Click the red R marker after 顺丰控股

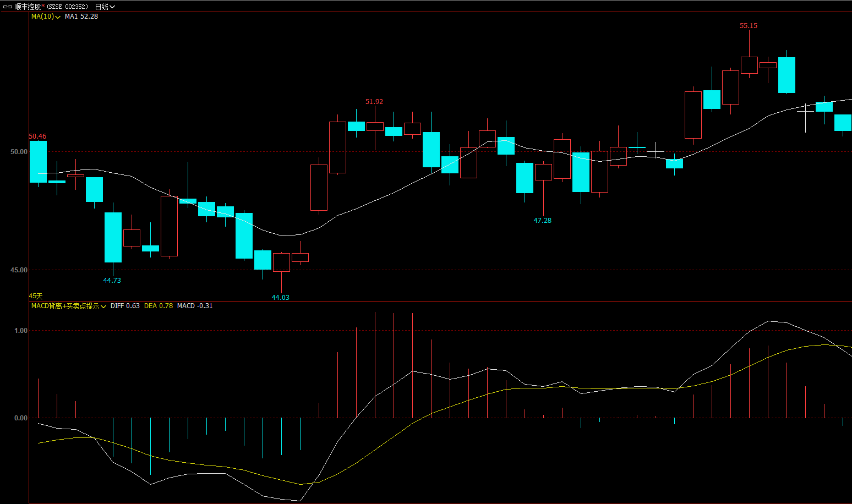pyautogui.click(x=43, y=6)
